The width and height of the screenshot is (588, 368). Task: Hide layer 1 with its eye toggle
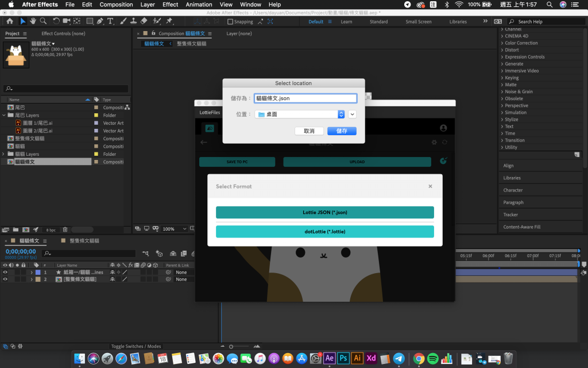pos(5,272)
